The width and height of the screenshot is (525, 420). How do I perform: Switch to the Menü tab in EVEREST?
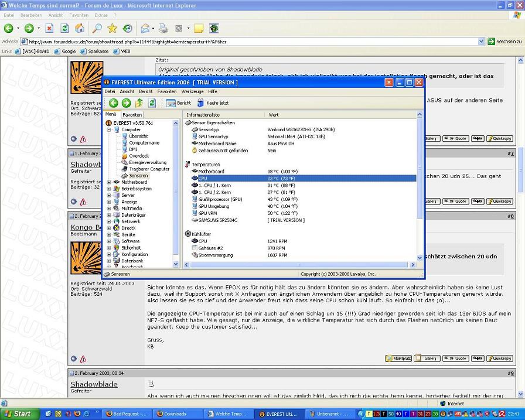coord(111,114)
